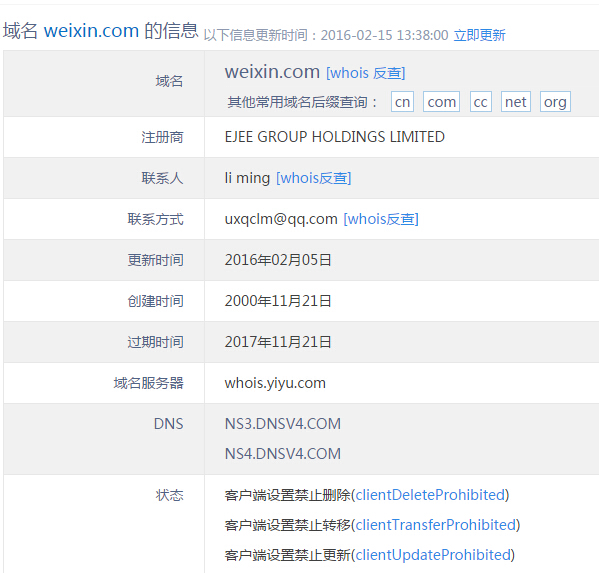Open [whois反查] next to li ming
This screenshot has height=573, width=599.
point(314,178)
